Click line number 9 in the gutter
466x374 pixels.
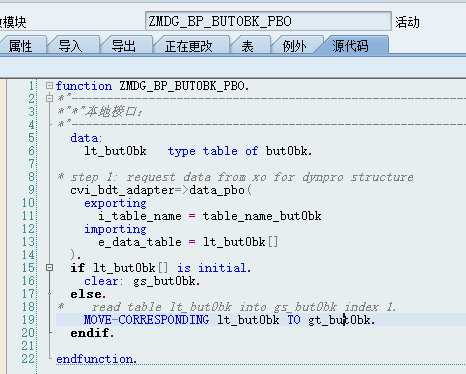31,190
